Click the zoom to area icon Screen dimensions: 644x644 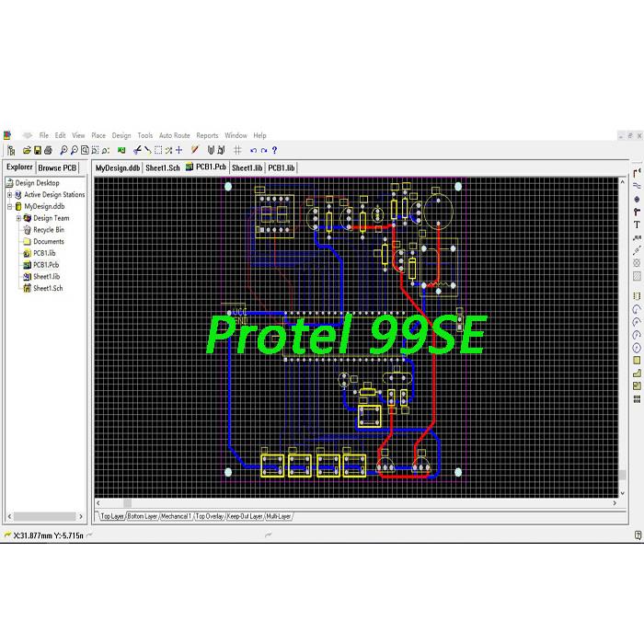pyautogui.click(x=95, y=150)
